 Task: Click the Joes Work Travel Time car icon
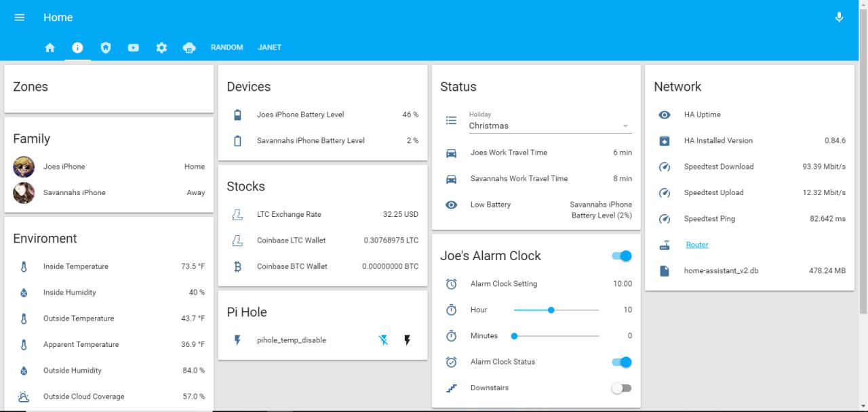(x=451, y=153)
